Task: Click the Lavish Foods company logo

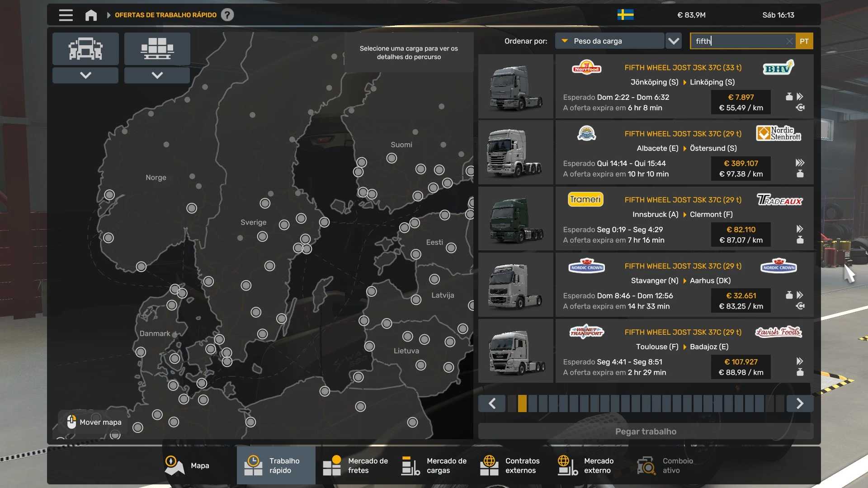Action: pos(778,332)
